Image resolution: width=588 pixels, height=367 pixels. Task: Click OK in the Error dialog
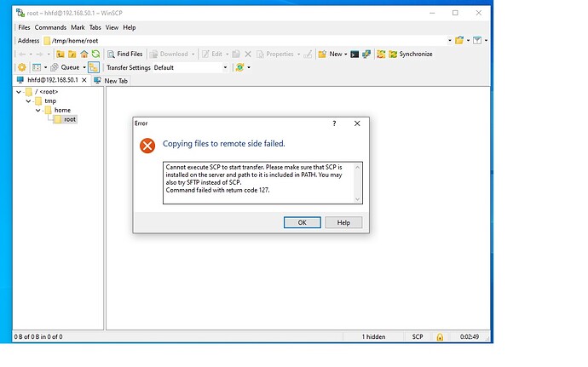302,223
